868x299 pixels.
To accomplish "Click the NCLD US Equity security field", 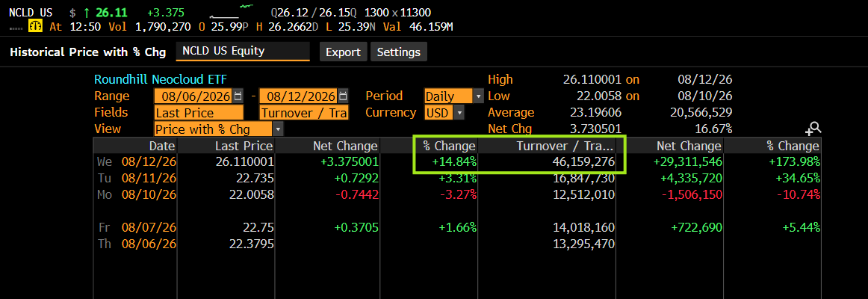I will tap(243, 51).
